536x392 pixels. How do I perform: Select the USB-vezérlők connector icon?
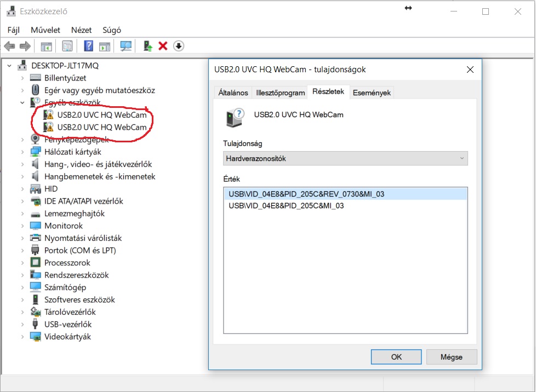[x=35, y=324]
